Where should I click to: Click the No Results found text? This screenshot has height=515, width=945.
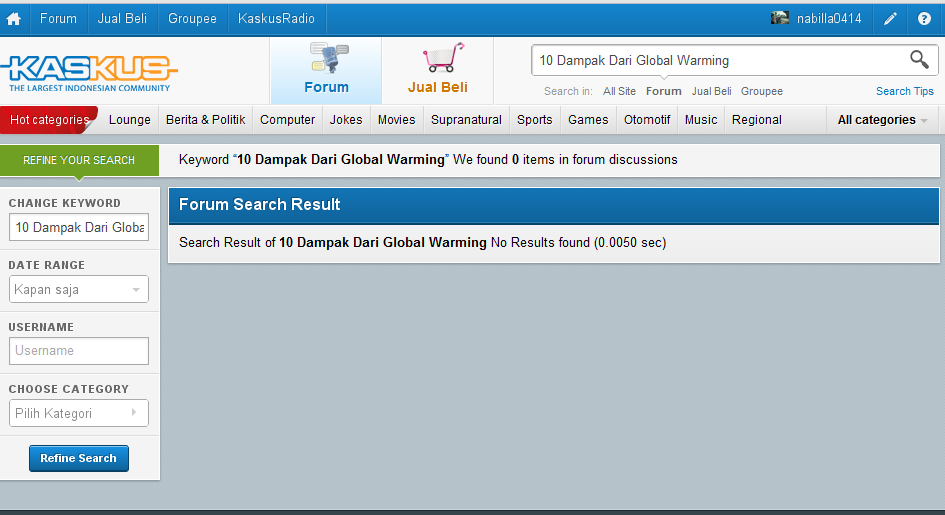[540, 243]
